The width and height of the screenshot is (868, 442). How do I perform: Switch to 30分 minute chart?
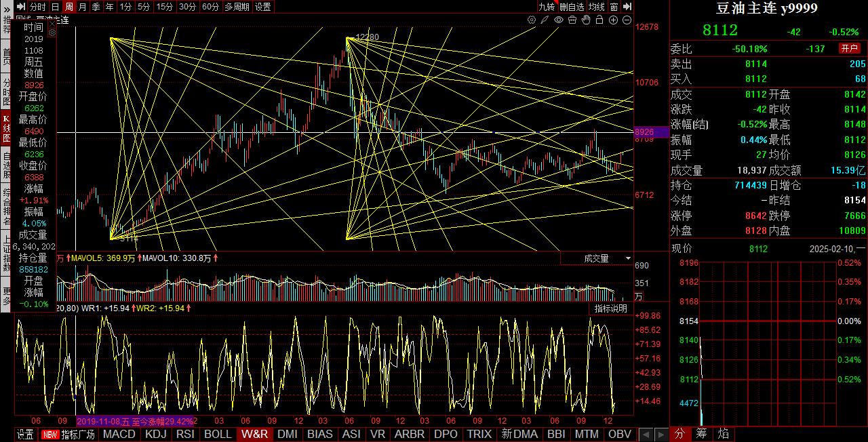[188, 7]
